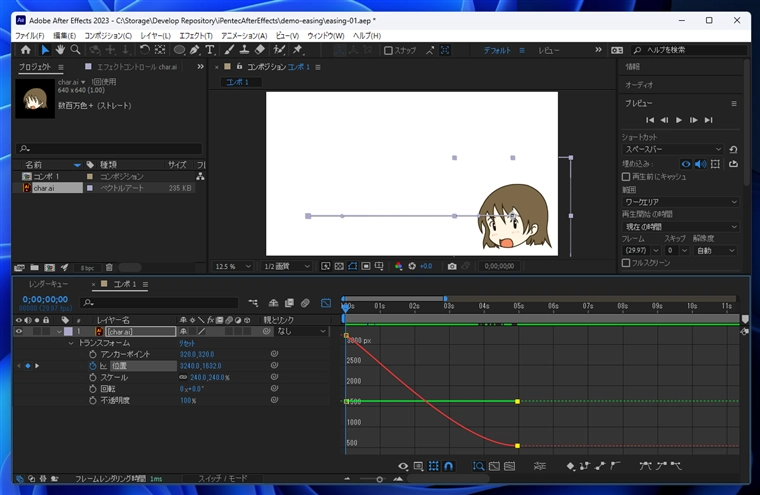Toggle the Position property stopwatch
The width and height of the screenshot is (760, 495).
(x=93, y=366)
